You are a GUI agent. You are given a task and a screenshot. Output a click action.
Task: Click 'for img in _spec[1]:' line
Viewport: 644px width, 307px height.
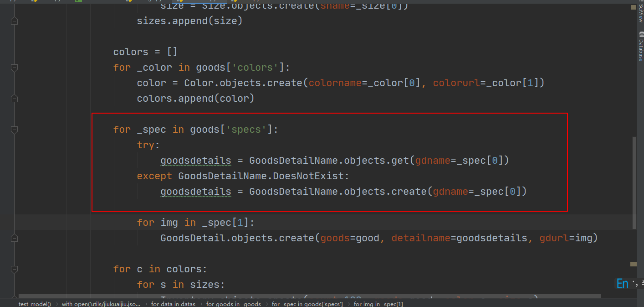coord(196,223)
